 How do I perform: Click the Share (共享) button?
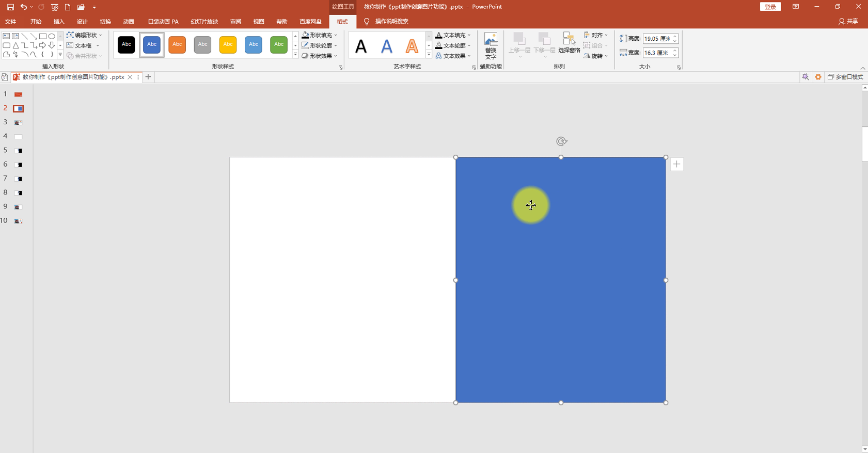pos(848,22)
